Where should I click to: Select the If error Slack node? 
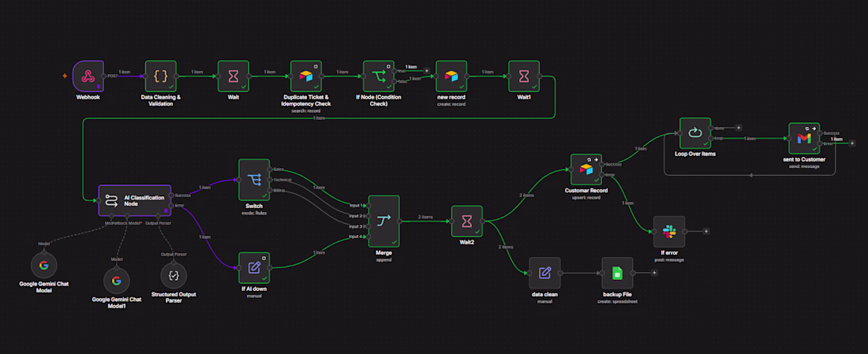(x=669, y=231)
